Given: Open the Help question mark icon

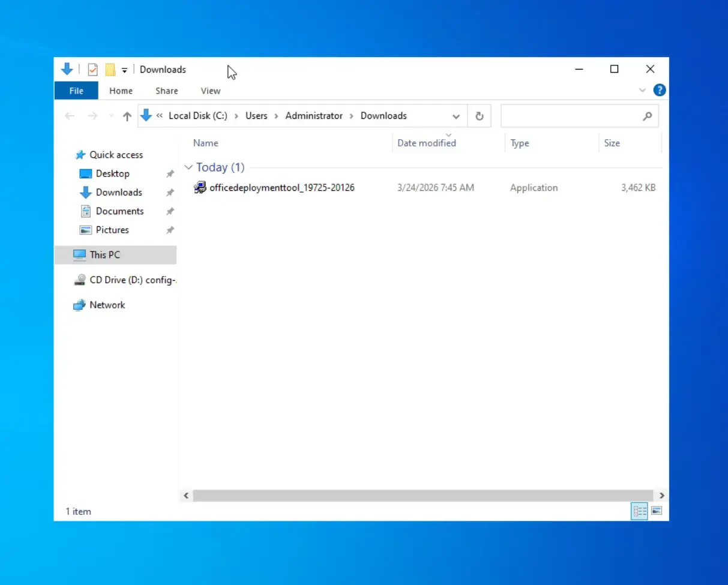Looking at the screenshot, I should [660, 91].
